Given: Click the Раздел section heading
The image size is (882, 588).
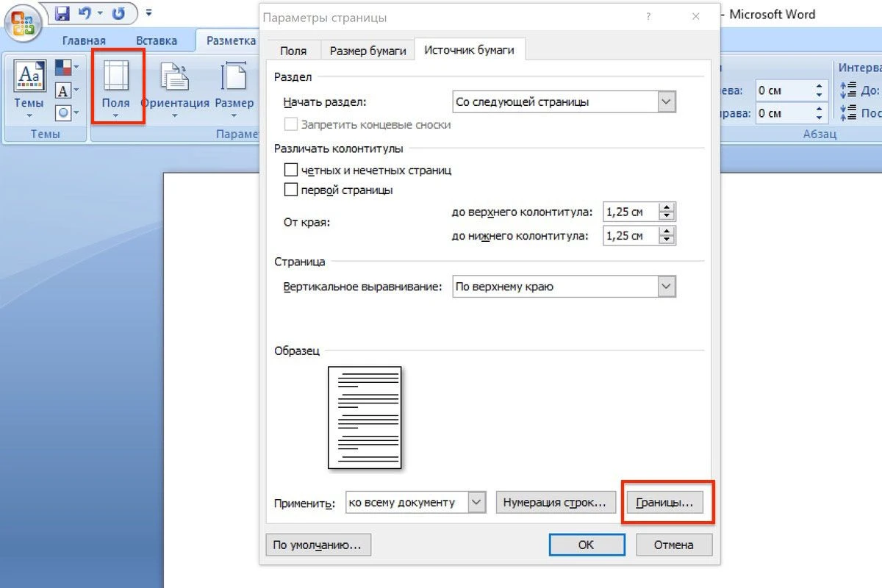Looking at the screenshot, I should pyautogui.click(x=293, y=76).
